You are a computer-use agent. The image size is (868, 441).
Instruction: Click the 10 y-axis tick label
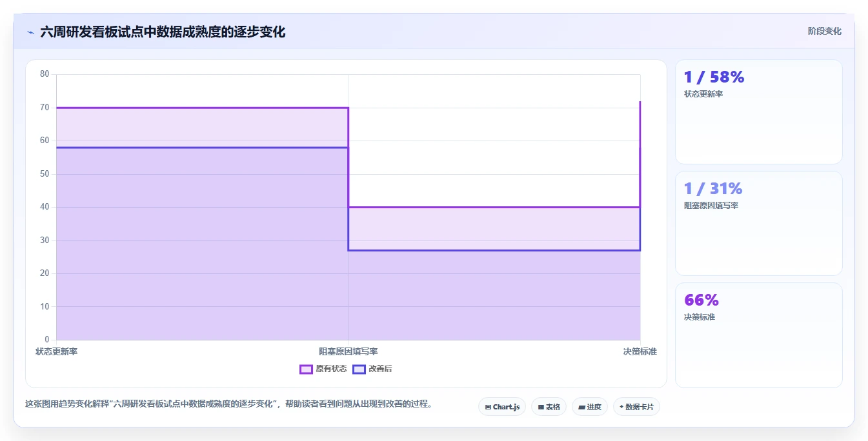tap(45, 306)
